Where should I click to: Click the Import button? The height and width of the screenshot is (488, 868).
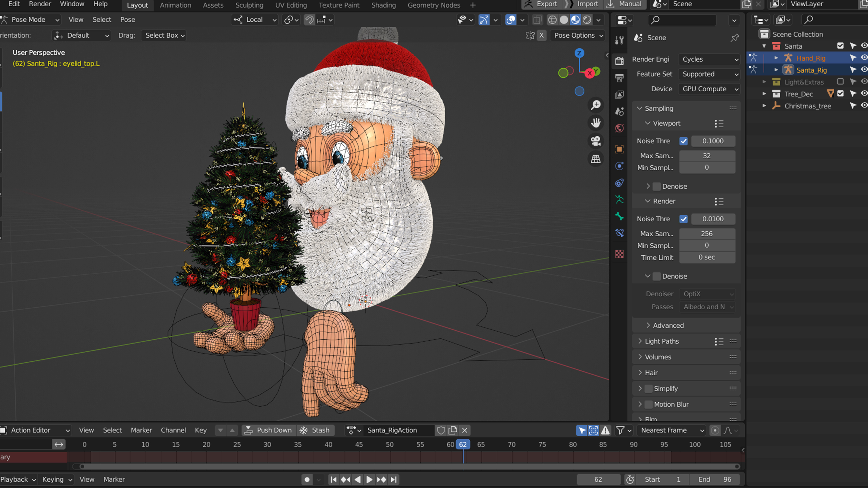pyautogui.click(x=583, y=4)
